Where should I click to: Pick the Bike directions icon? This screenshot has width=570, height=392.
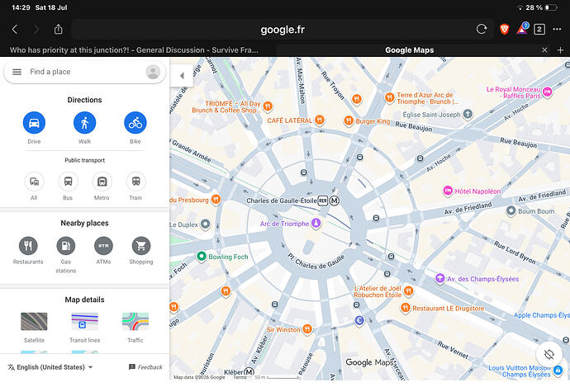[x=135, y=123]
